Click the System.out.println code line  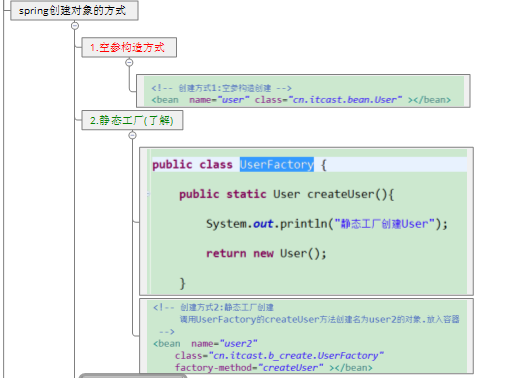pyautogui.click(x=327, y=224)
